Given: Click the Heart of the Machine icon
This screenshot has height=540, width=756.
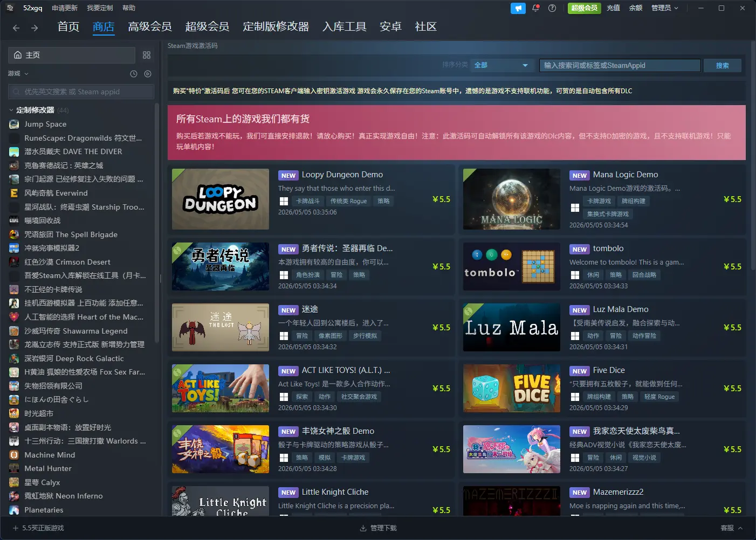Looking at the screenshot, I should (x=14, y=317).
